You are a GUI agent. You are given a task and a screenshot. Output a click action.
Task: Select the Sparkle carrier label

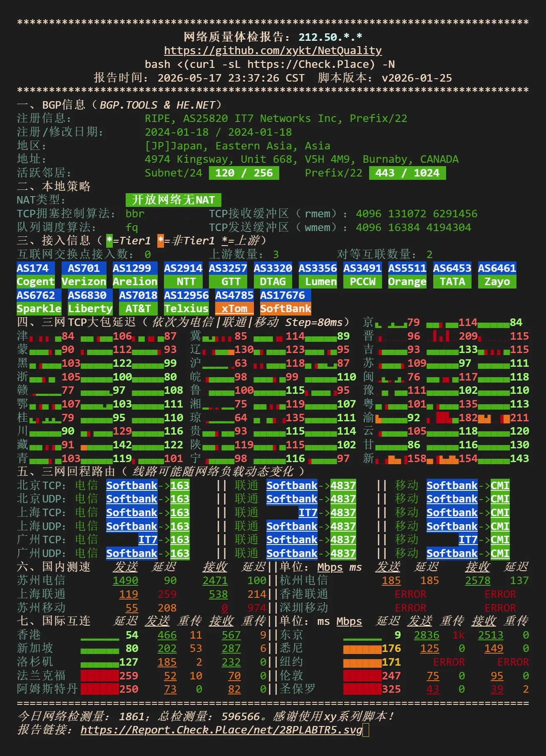(x=39, y=308)
